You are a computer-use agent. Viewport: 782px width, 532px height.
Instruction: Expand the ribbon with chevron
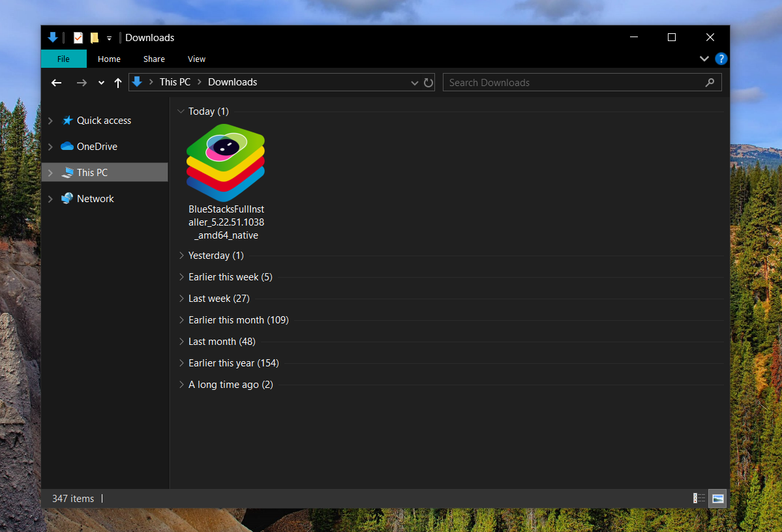coord(704,59)
